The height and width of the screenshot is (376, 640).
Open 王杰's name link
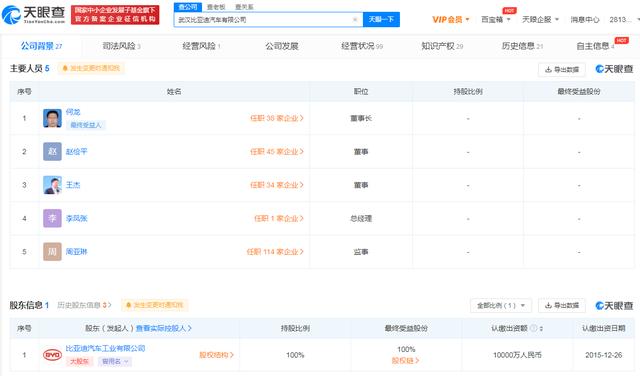tap(73, 185)
